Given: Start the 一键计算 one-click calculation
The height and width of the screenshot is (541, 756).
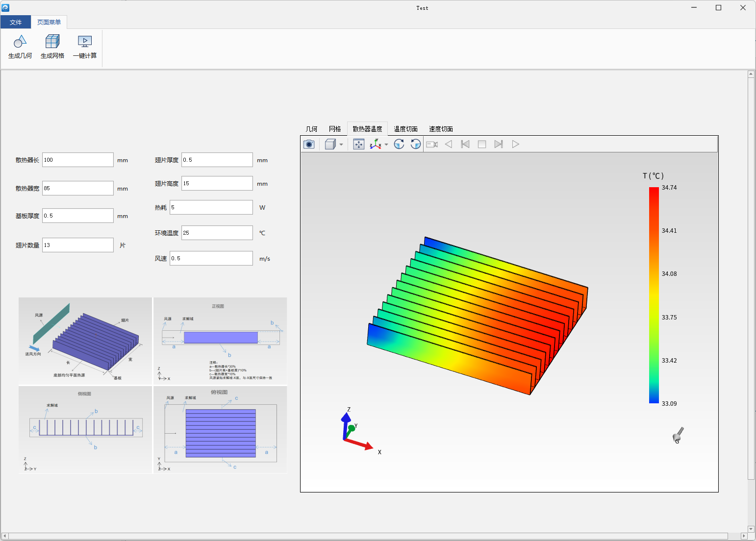Looking at the screenshot, I should [85, 47].
